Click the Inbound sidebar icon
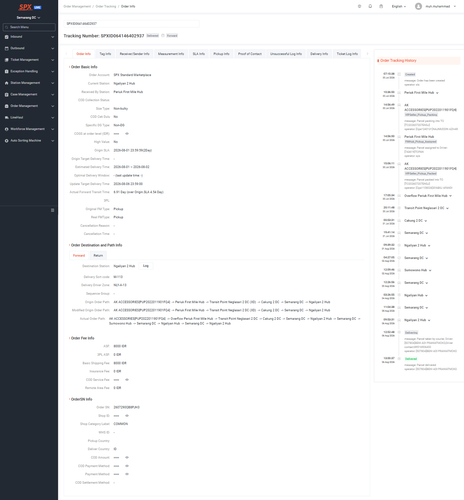464x500 pixels. (x=6, y=37)
